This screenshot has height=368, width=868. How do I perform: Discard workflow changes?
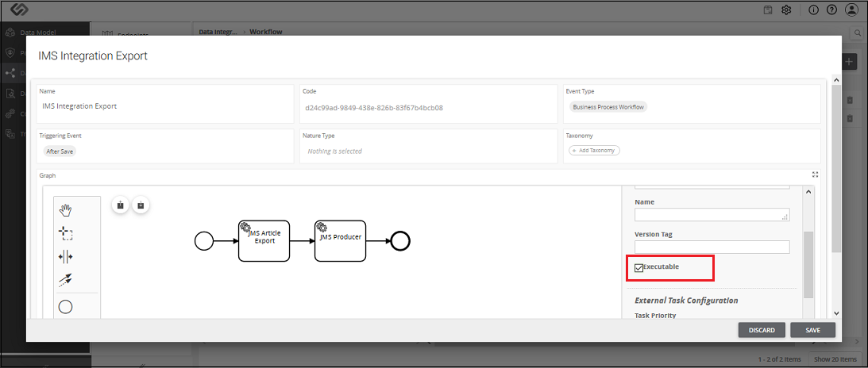762,330
